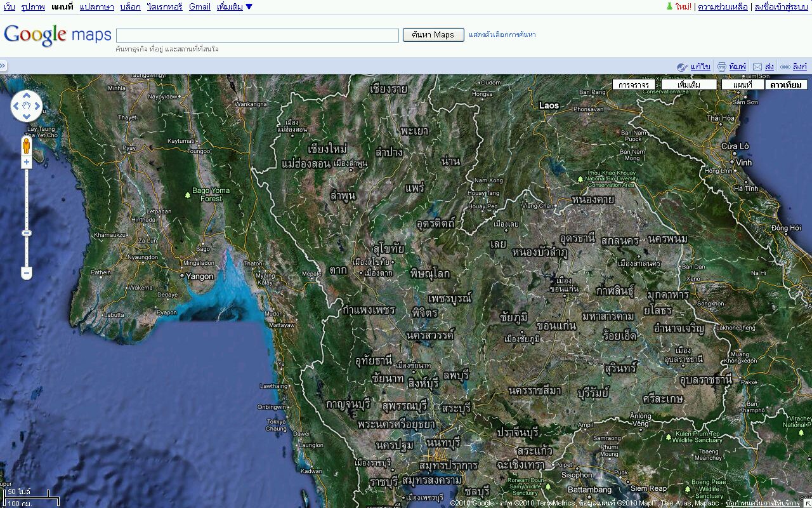Click the zoom slider handle
The image size is (812, 508).
(27, 233)
